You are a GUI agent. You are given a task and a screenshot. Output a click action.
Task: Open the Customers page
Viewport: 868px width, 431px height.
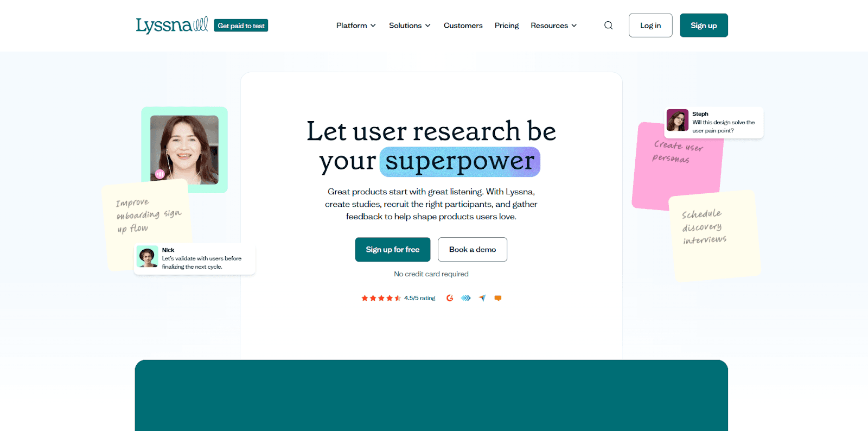tap(463, 26)
